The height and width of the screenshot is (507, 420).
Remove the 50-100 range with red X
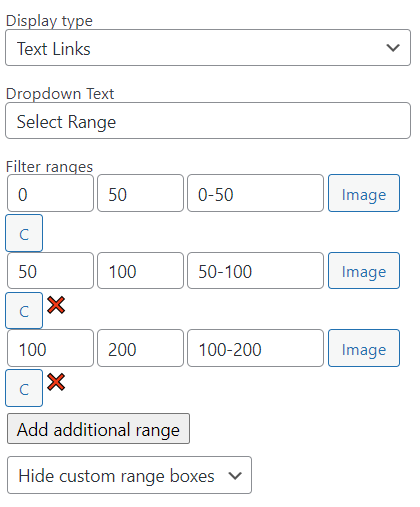coord(56,305)
